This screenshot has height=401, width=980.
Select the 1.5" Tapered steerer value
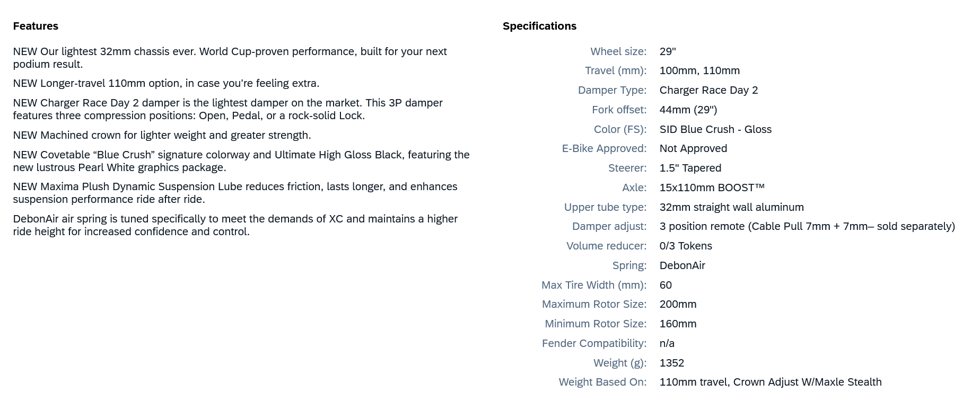point(690,168)
